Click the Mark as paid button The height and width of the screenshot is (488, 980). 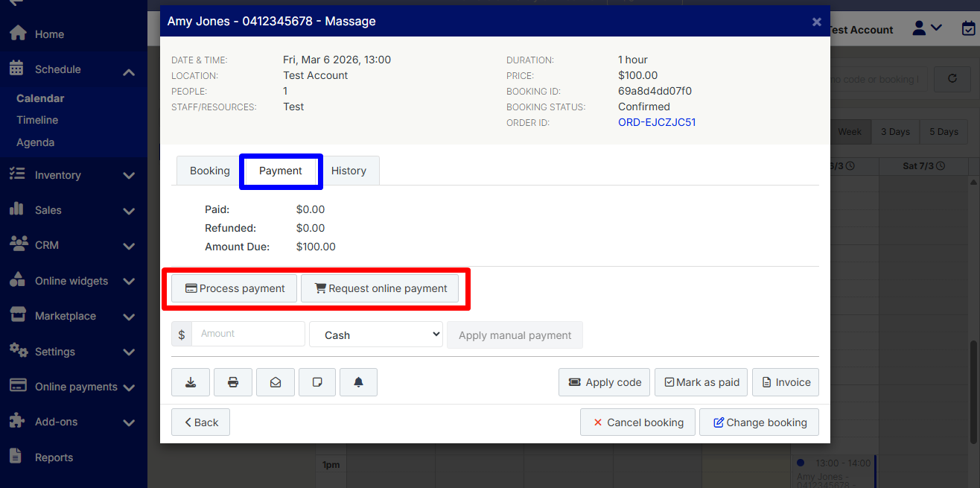coord(701,382)
